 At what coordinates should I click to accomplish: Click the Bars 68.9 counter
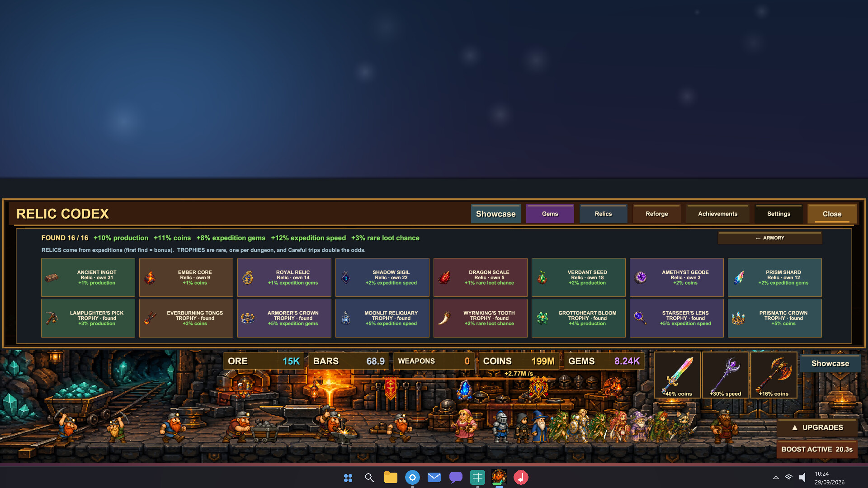(349, 361)
